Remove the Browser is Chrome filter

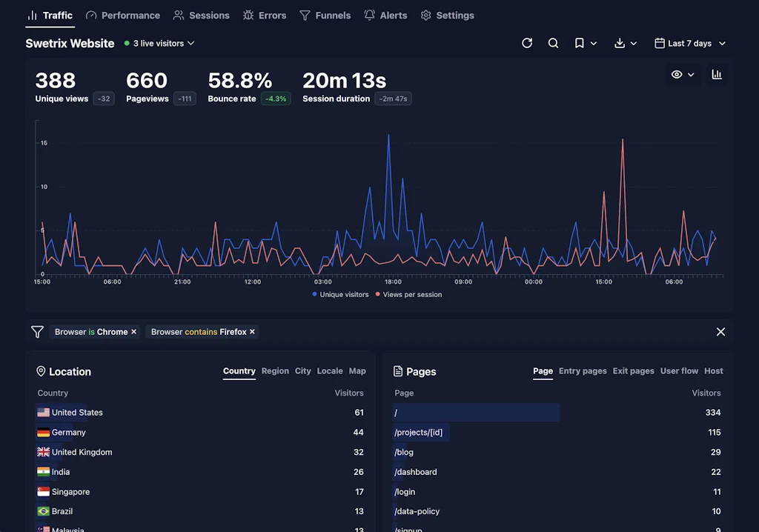click(133, 331)
